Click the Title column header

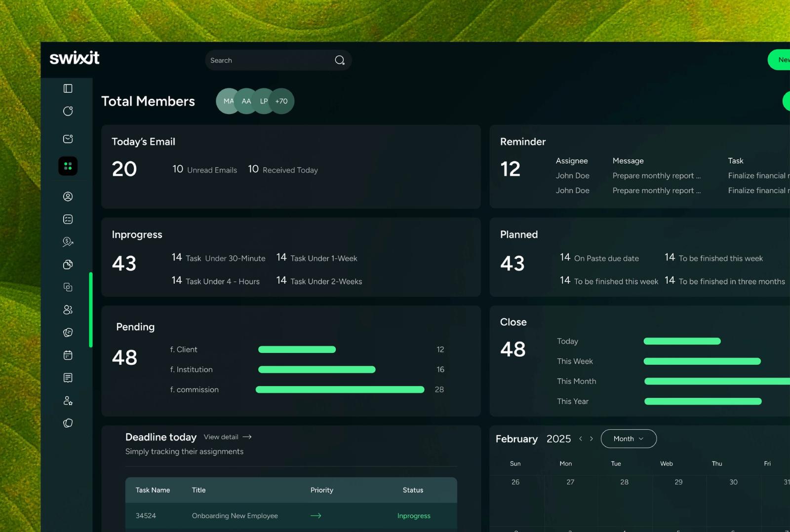click(x=198, y=490)
